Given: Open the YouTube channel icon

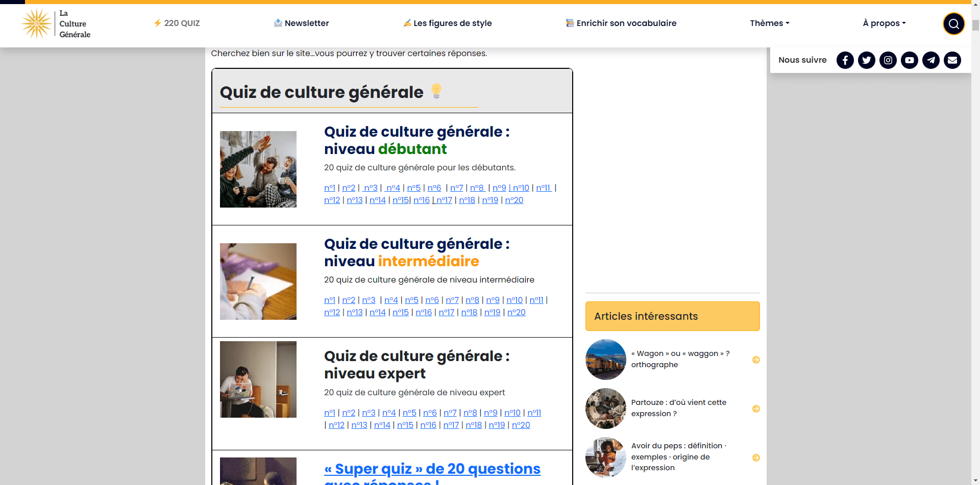Looking at the screenshot, I should tap(909, 60).
